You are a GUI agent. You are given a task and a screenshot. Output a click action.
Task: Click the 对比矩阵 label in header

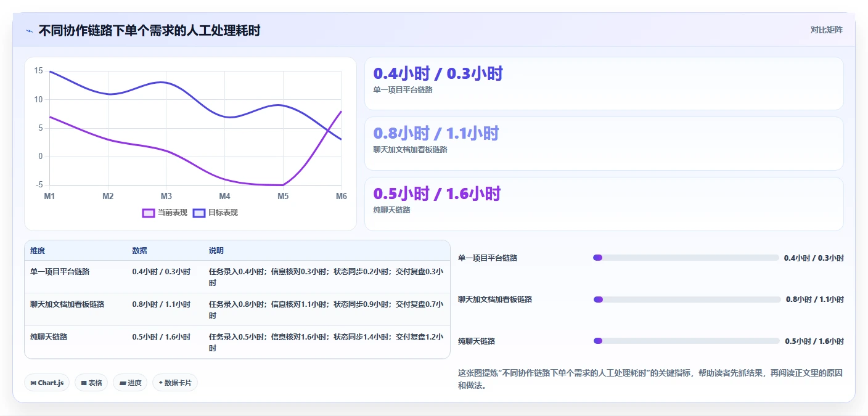826,30
